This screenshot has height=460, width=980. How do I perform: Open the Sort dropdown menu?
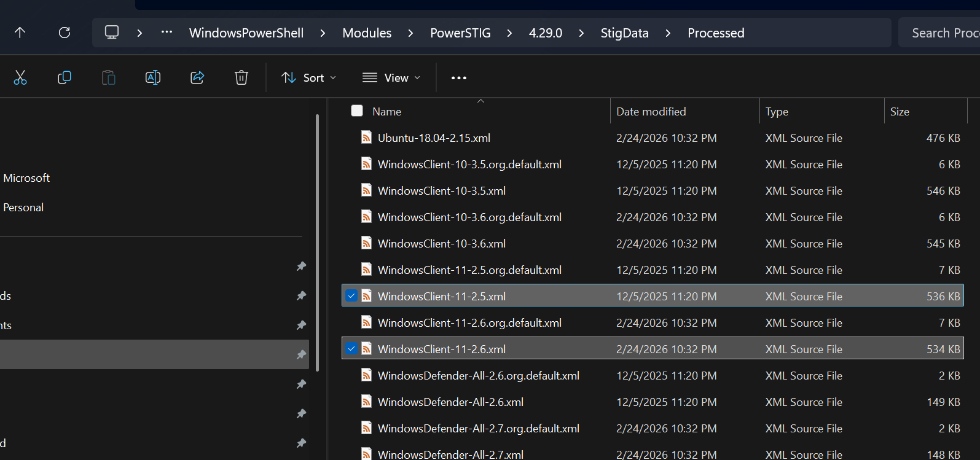(x=309, y=78)
